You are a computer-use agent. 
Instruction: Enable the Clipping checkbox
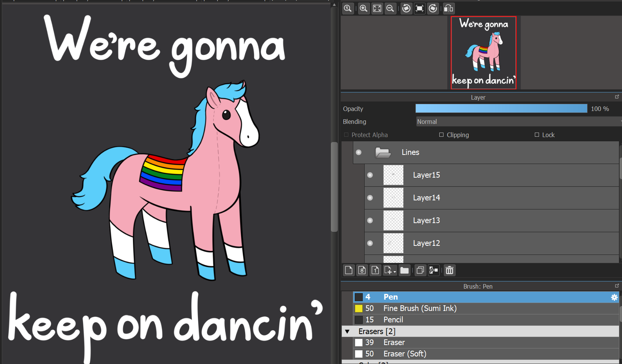441,135
